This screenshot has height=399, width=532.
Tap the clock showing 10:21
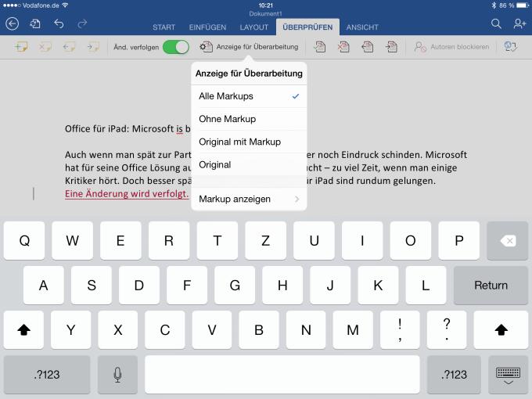tap(266, 5)
